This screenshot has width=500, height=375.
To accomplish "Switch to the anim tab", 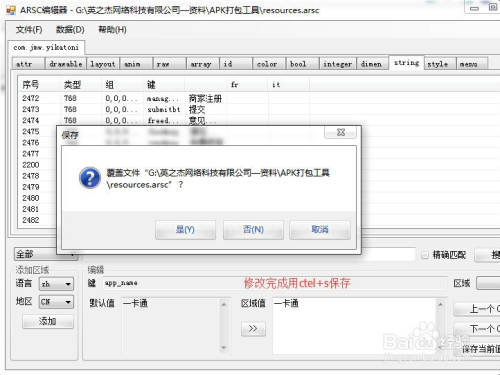I will tap(136, 64).
